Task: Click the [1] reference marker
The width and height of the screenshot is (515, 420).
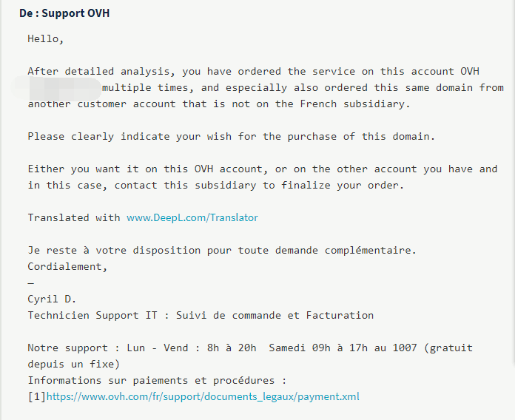Action: point(36,397)
